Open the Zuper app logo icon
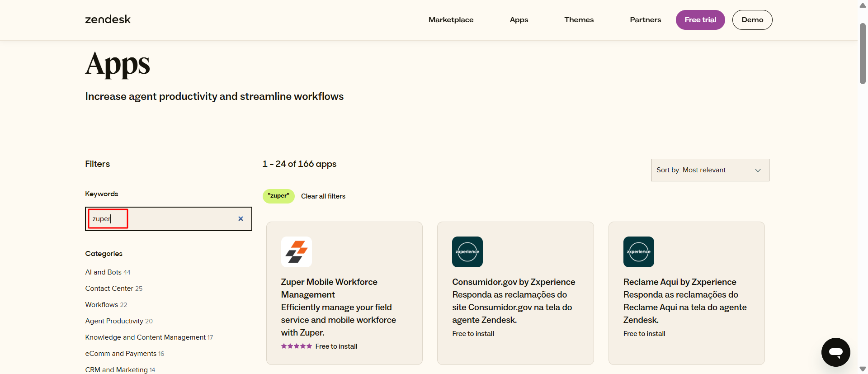Viewport: 868px width, 374px height. pyautogui.click(x=297, y=252)
